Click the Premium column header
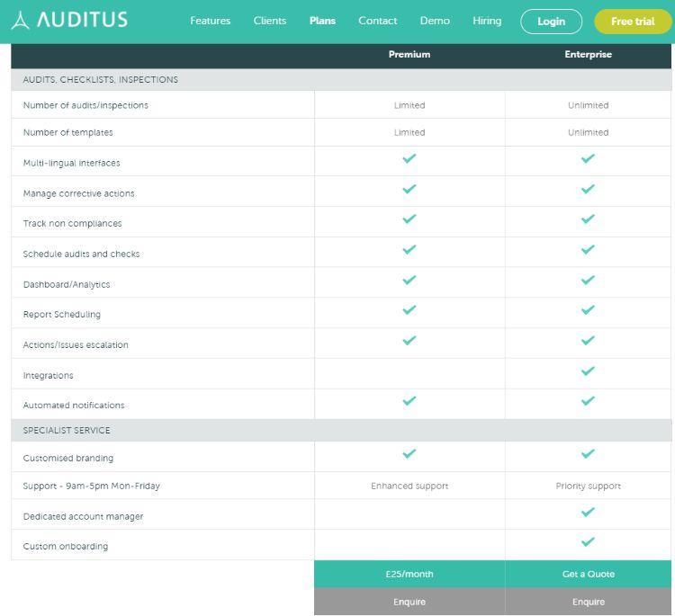Screen dimensions: 675x616 (x=409, y=54)
